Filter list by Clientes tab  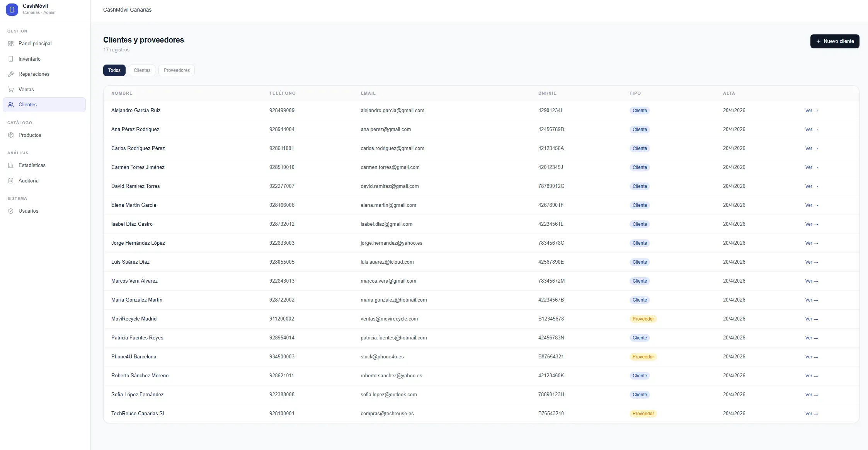(x=142, y=70)
